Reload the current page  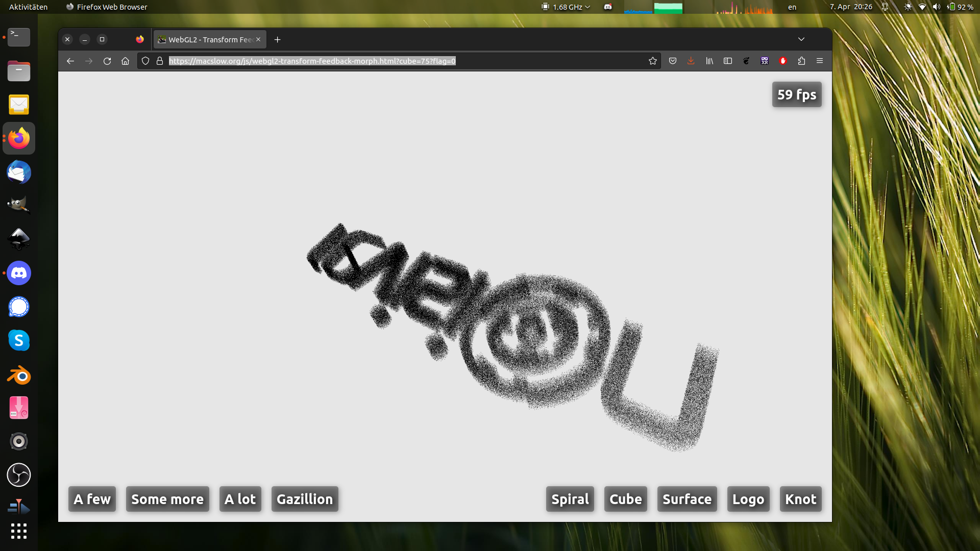[107, 61]
